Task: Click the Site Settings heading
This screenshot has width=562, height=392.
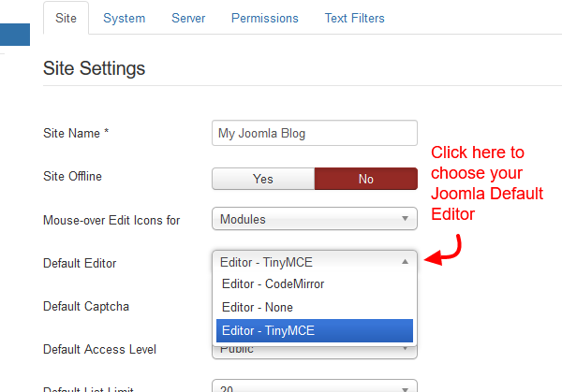Action: click(x=94, y=68)
